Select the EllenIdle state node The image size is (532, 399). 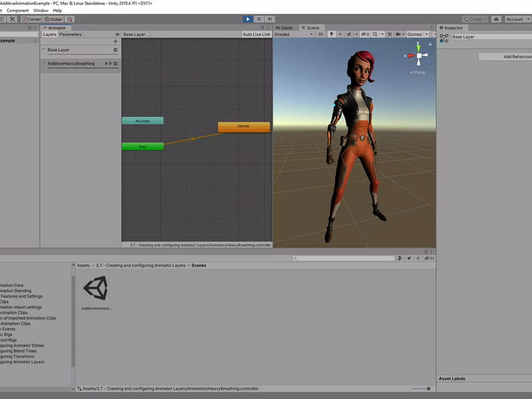243,127
